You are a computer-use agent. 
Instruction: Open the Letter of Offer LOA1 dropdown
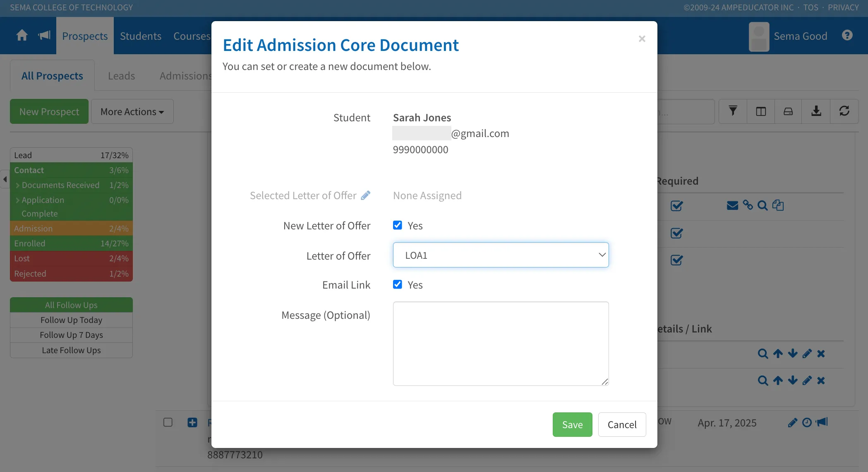pos(501,255)
